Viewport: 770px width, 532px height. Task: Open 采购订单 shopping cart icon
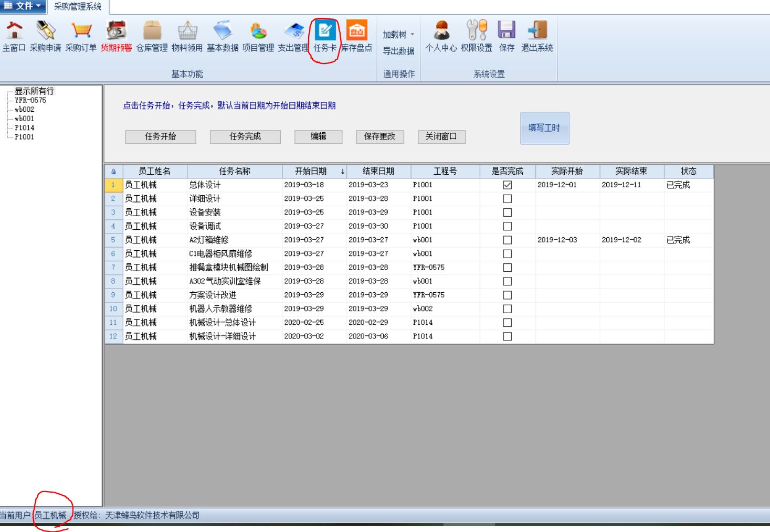[81, 31]
